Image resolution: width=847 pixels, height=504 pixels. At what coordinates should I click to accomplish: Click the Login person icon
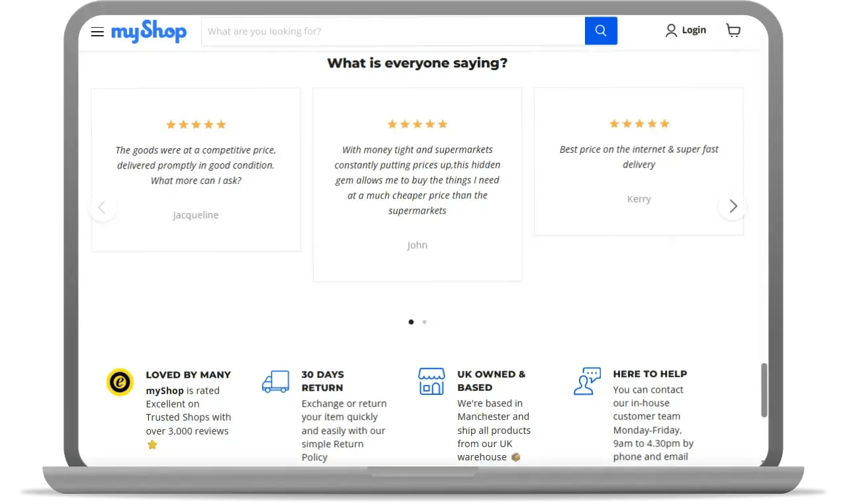[671, 30]
